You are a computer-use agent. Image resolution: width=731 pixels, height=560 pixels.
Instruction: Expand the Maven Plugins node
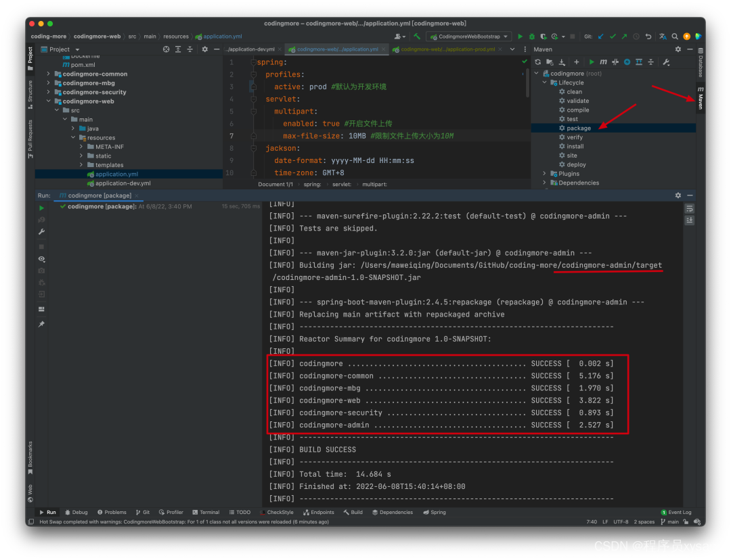(x=544, y=174)
